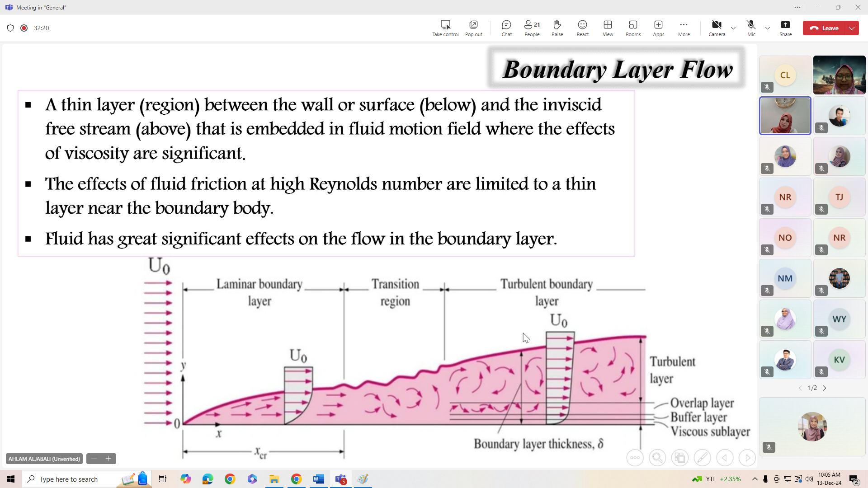The width and height of the screenshot is (868, 488).
Task: Switch to Word on the taskbar
Action: [319, 479]
